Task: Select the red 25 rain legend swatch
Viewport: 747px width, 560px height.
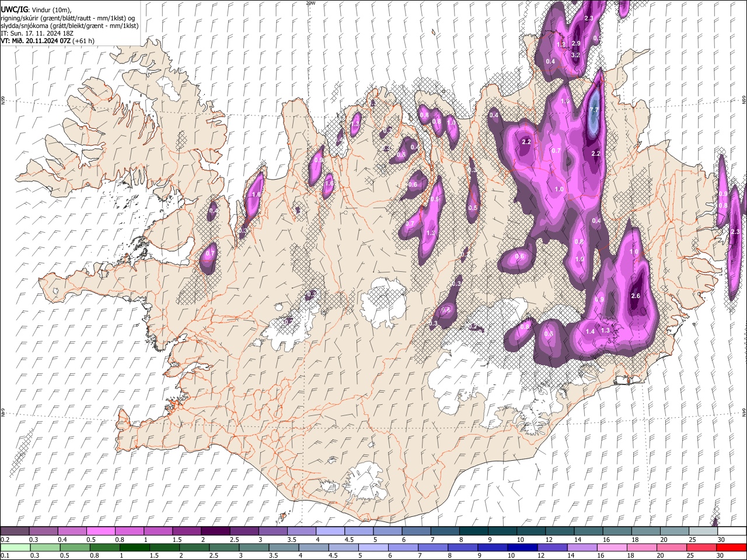Action: point(701,548)
